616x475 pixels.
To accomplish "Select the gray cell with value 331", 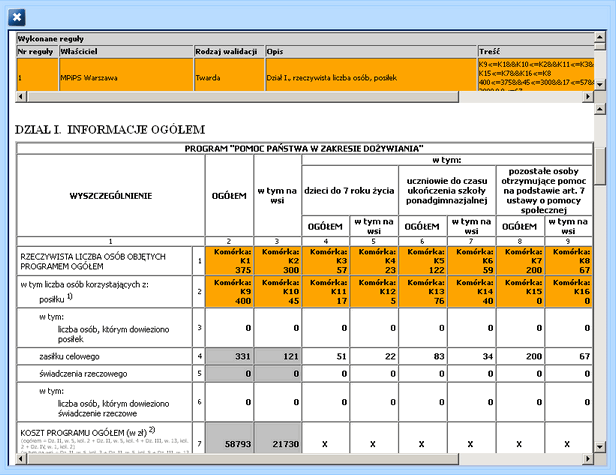I will (x=229, y=355).
